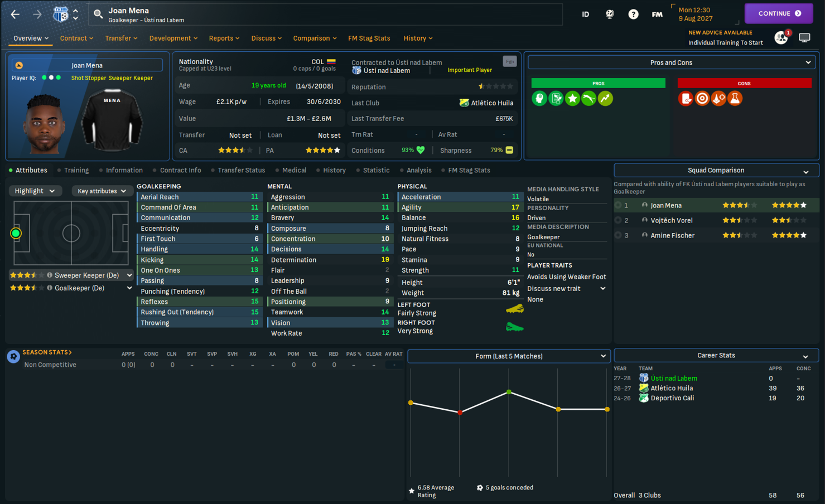This screenshot has height=504, width=825.
Task: Go forward with the right arrow
Action: pyautogui.click(x=37, y=14)
